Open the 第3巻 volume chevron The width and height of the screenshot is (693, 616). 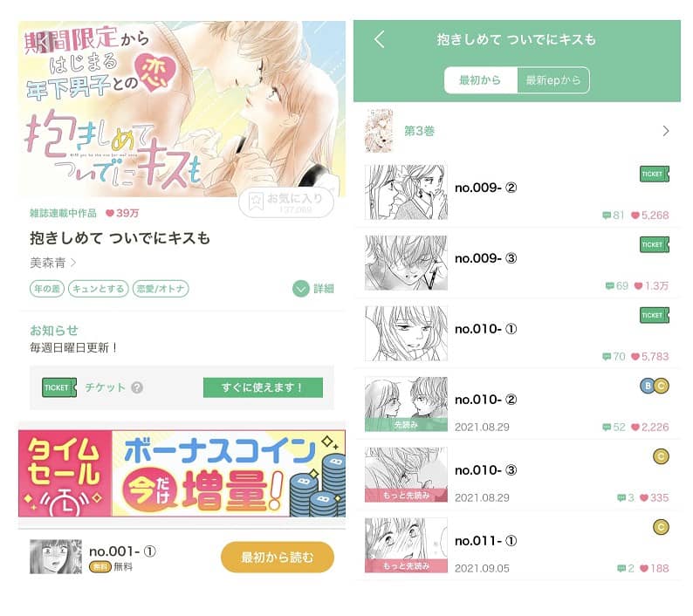(666, 131)
